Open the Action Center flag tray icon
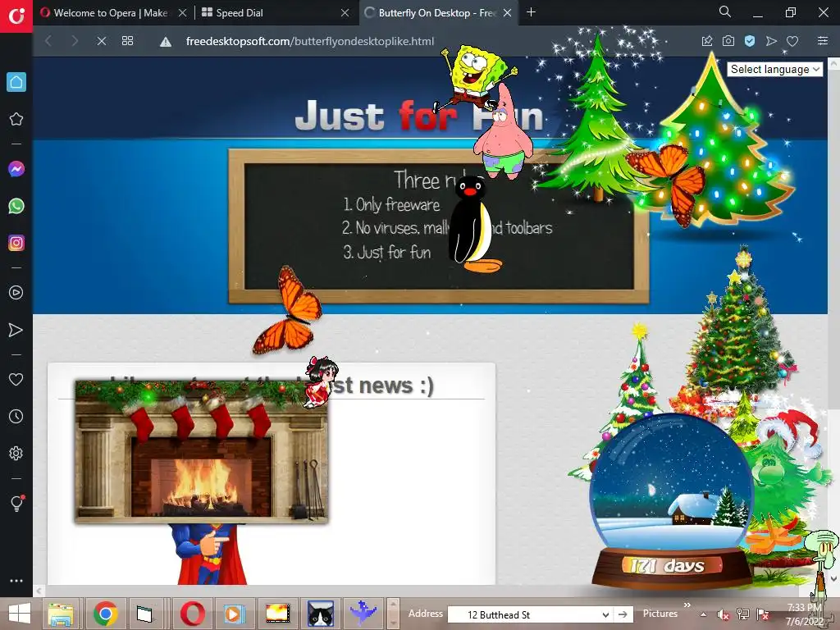The height and width of the screenshot is (630, 840). click(762, 614)
